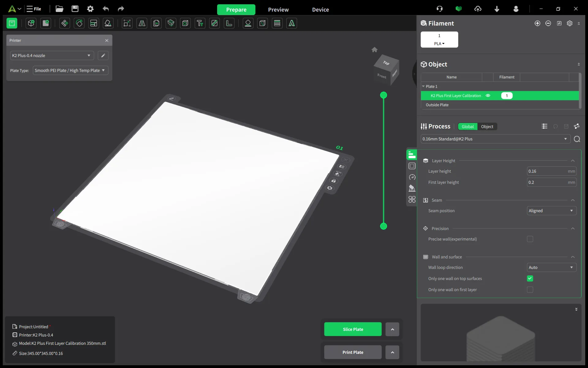Screen dimensions: 588x368
Task: Select the Mirror tool icon
Action: tap(142, 23)
